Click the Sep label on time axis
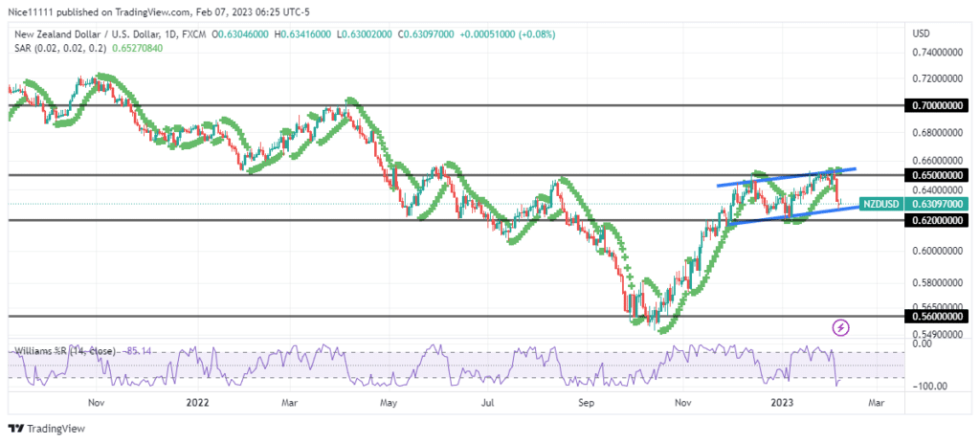 586,403
